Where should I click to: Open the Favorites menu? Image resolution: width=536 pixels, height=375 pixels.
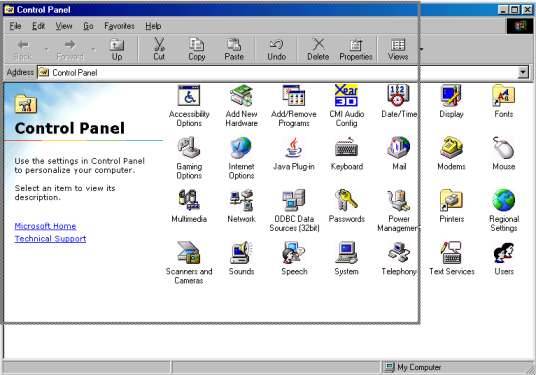[x=119, y=26]
